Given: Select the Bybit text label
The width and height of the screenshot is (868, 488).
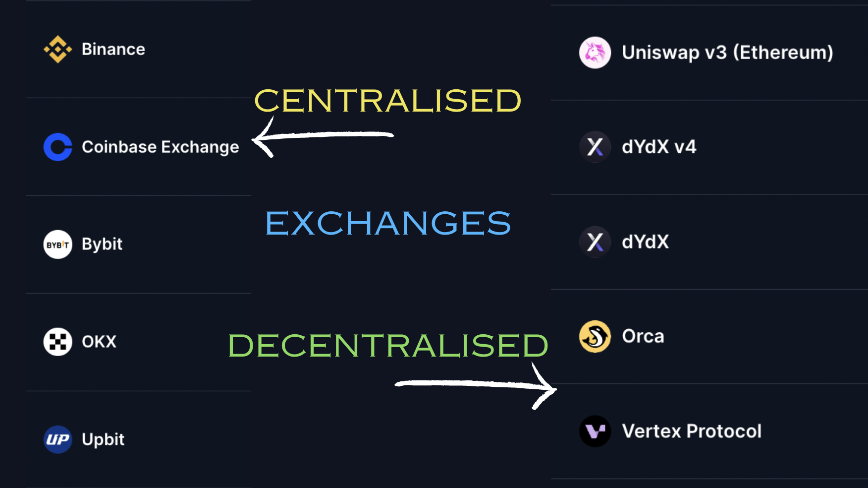Looking at the screenshot, I should click(x=103, y=244).
